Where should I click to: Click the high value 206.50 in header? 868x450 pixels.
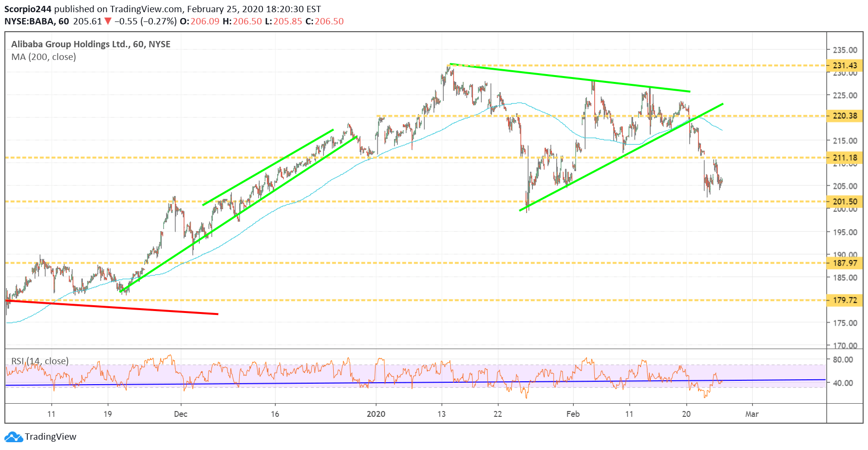pos(247,21)
